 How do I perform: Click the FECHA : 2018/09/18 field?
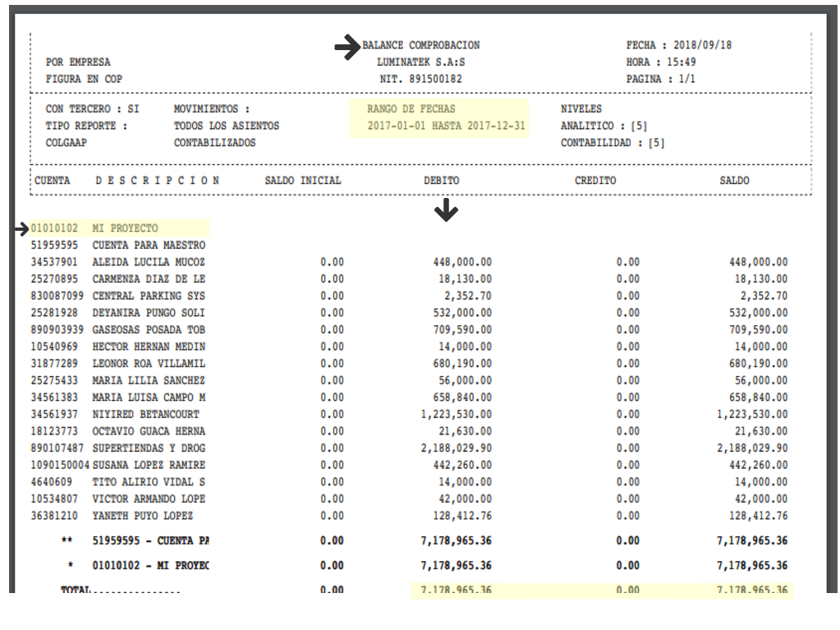tap(678, 46)
